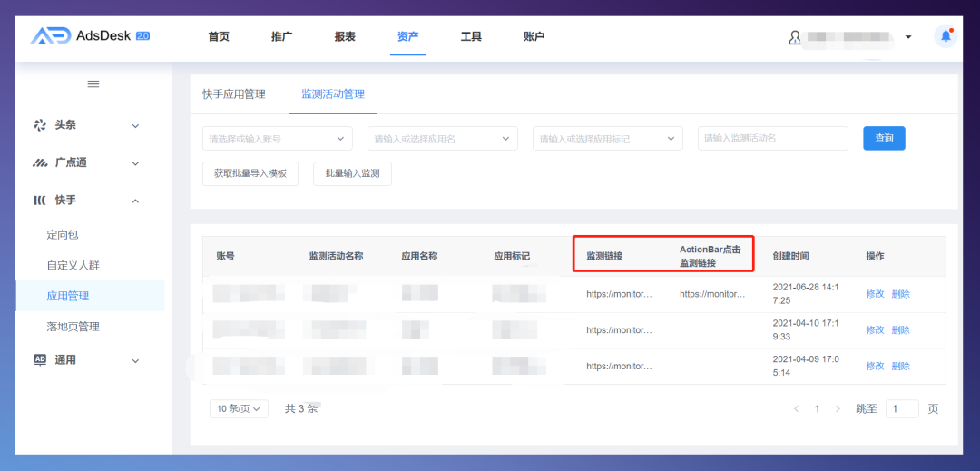Click monitor link in 2021-04-09 row

click(619, 367)
